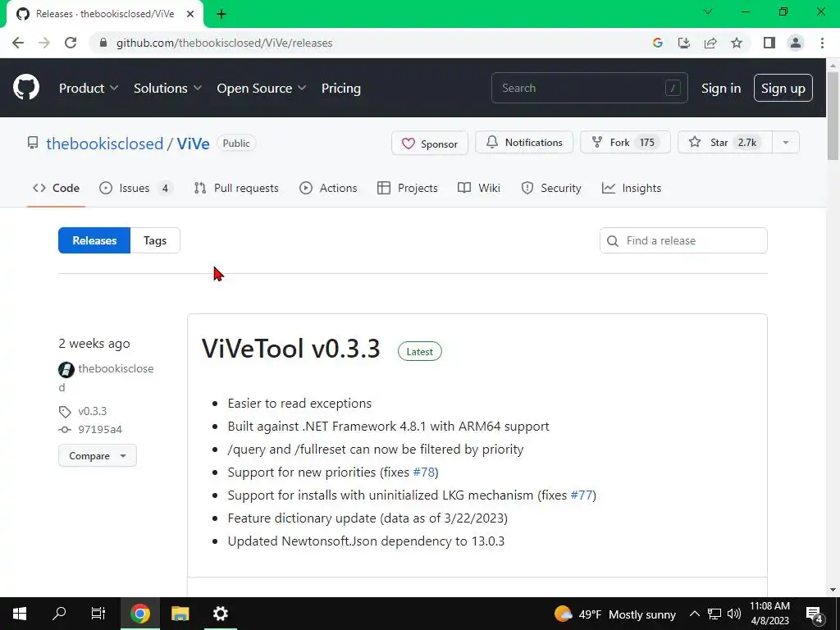This screenshot has height=630, width=840.
Task: Expand the Open Source menu
Action: click(262, 89)
